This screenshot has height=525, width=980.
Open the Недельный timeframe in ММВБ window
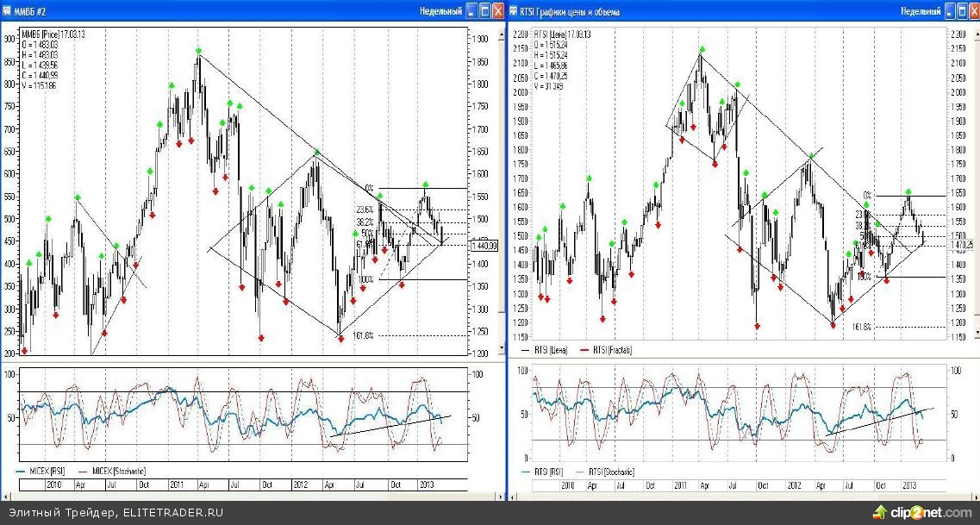pyautogui.click(x=440, y=12)
